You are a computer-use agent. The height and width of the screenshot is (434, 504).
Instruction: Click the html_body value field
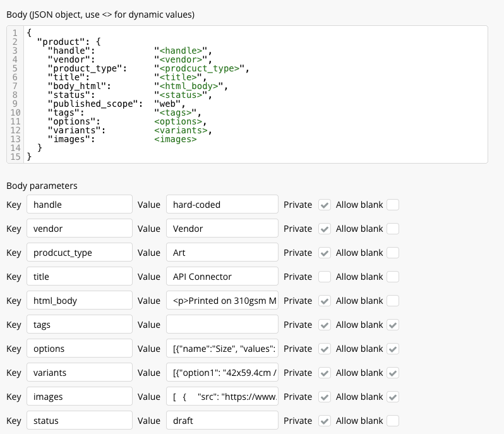222,301
